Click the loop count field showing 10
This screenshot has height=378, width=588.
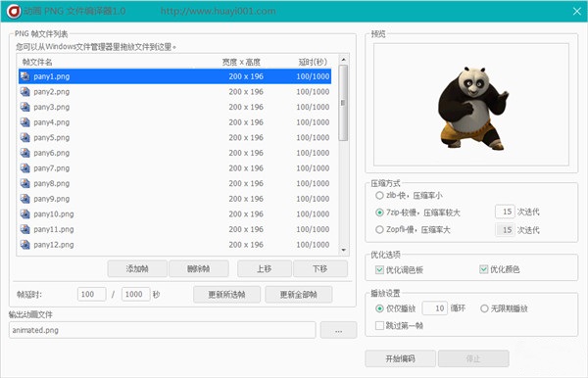tap(435, 308)
